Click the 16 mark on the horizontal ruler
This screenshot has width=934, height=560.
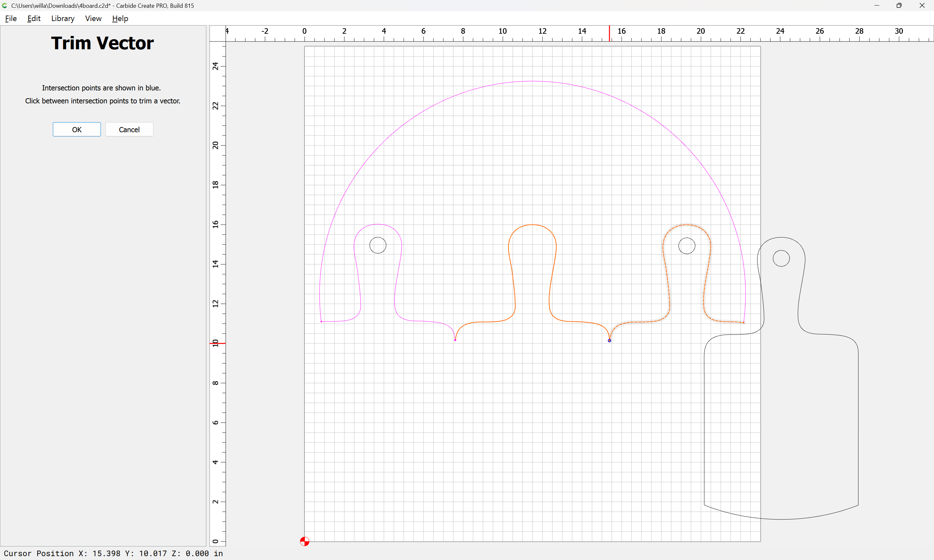(621, 31)
